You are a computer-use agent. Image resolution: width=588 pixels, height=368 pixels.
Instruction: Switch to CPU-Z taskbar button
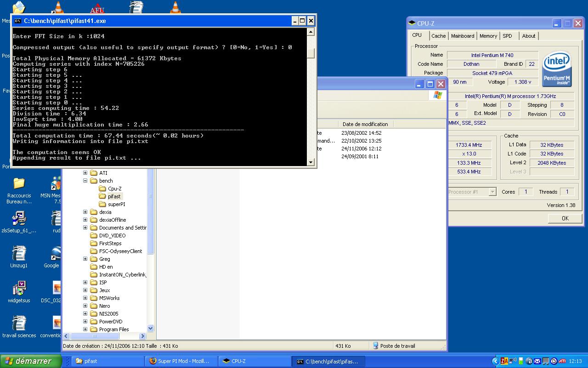click(255, 361)
